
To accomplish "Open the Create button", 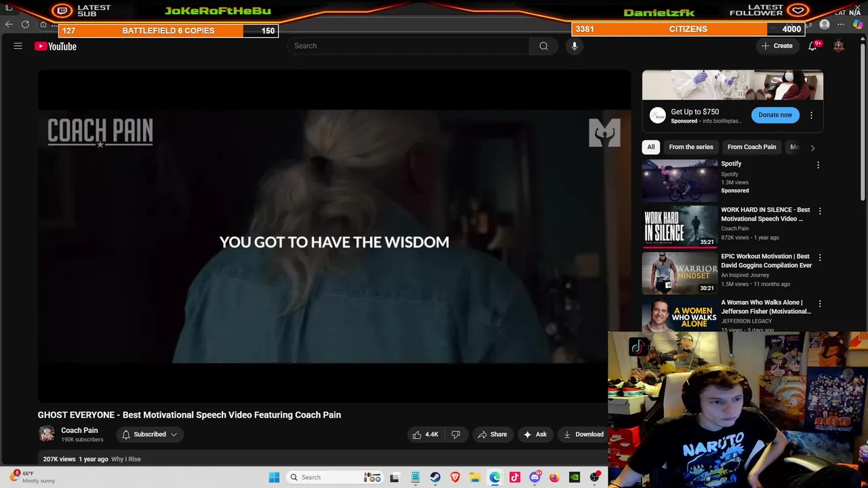I will pos(776,46).
